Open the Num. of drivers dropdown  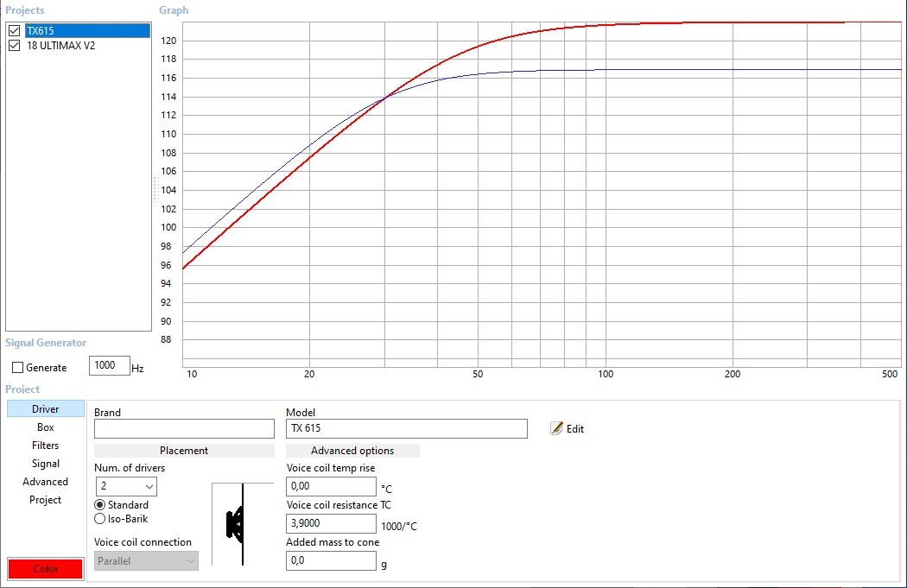[x=126, y=486]
